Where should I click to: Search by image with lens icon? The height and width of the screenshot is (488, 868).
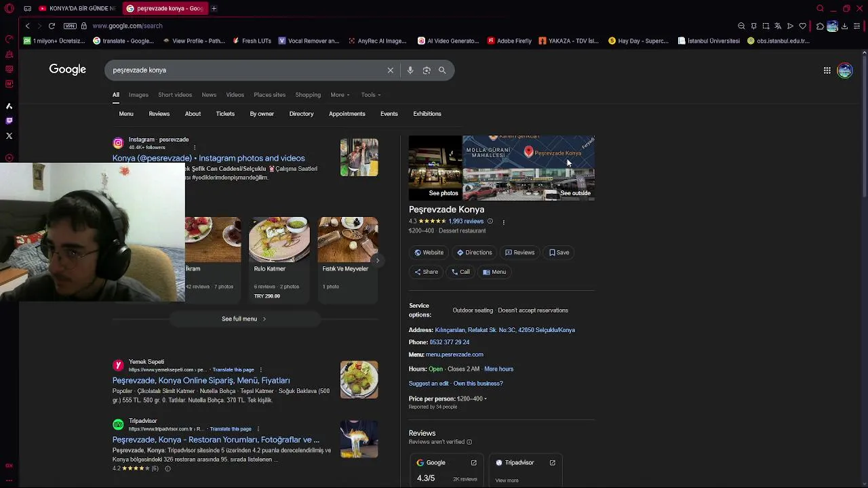pos(427,70)
